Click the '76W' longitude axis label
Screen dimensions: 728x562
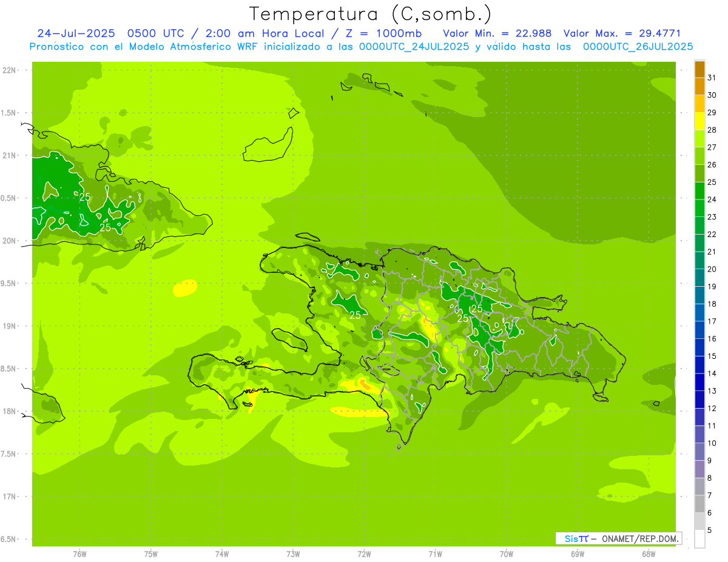79,554
